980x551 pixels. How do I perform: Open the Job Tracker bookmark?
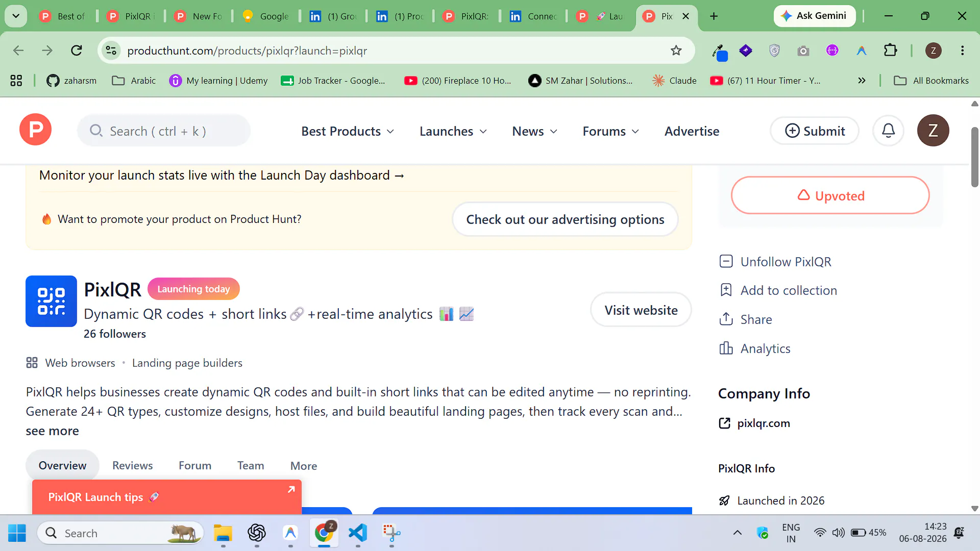[x=333, y=81]
